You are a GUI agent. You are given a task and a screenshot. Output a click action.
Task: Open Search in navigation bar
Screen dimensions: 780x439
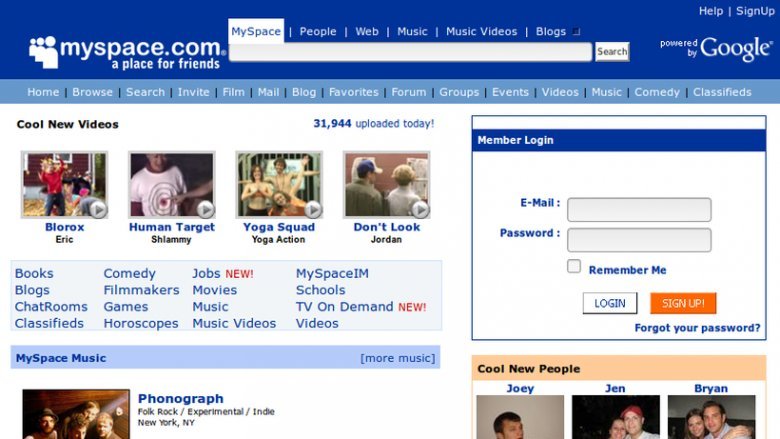pos(145,92)
